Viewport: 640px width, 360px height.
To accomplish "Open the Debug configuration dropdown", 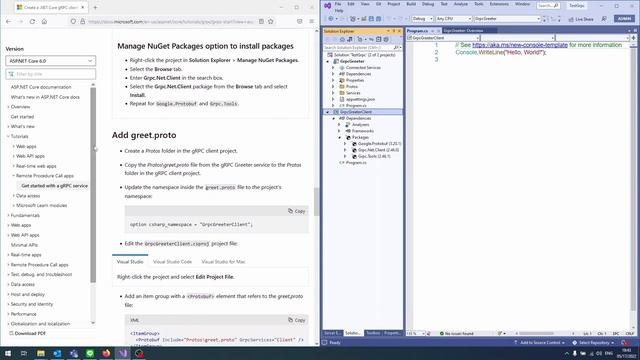I will (x=422, y=19).
